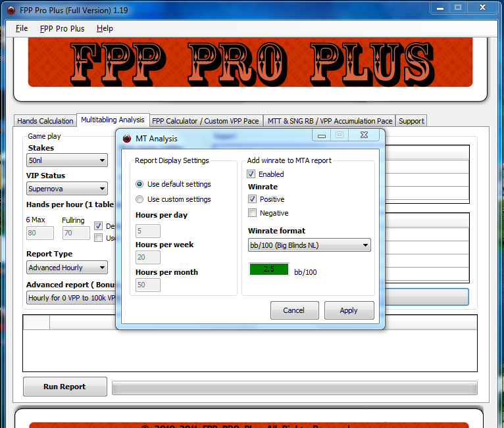Click the 'Add winrate to MTA report' label

[x=289, y=160]
